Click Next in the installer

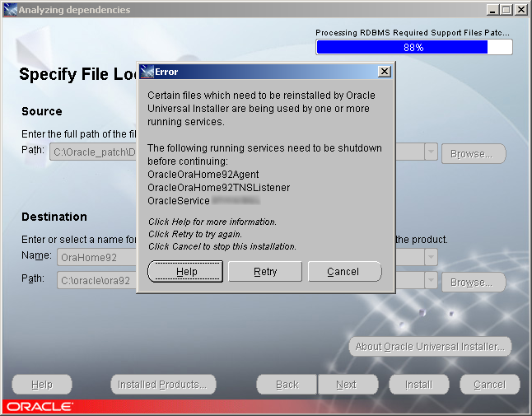(x=348, y=385)
